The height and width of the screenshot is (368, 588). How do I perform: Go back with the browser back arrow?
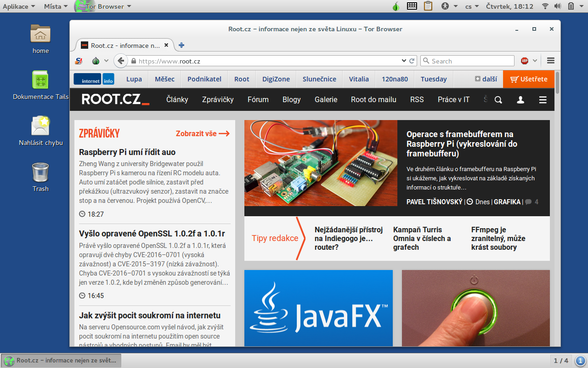tap(120, 61)
